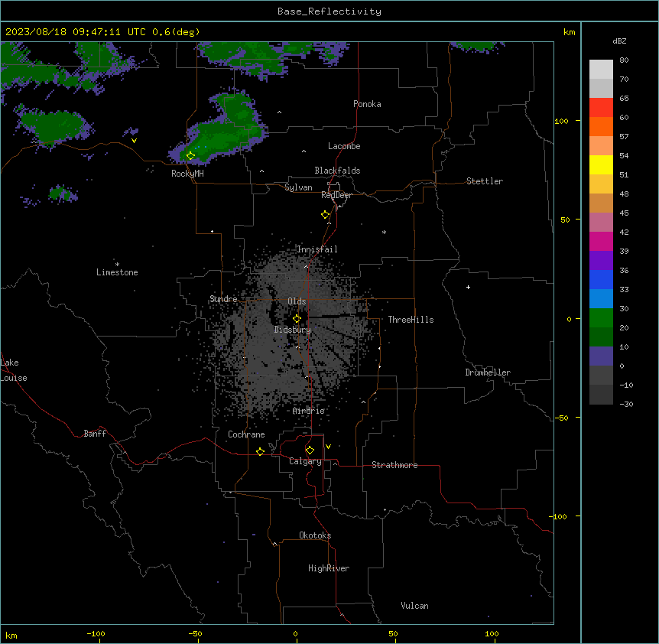Select the -50 tick label on right axis
Image resolution: width=659 pixels, height=644 pixels.
click(561, 418)
